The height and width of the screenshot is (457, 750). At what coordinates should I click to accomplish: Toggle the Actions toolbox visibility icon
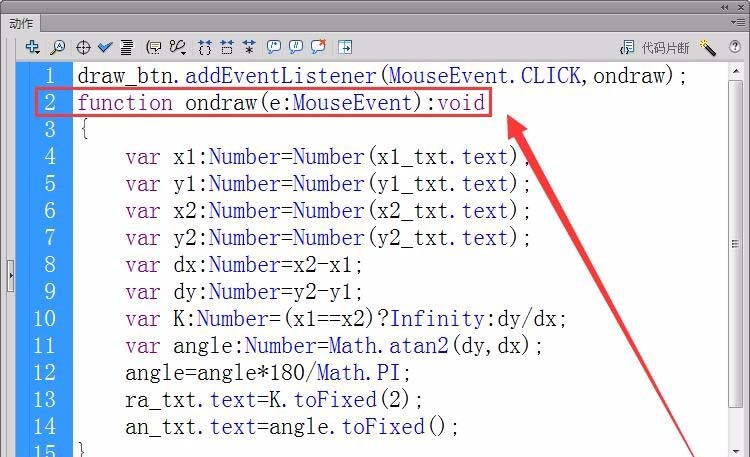(344, 47)
